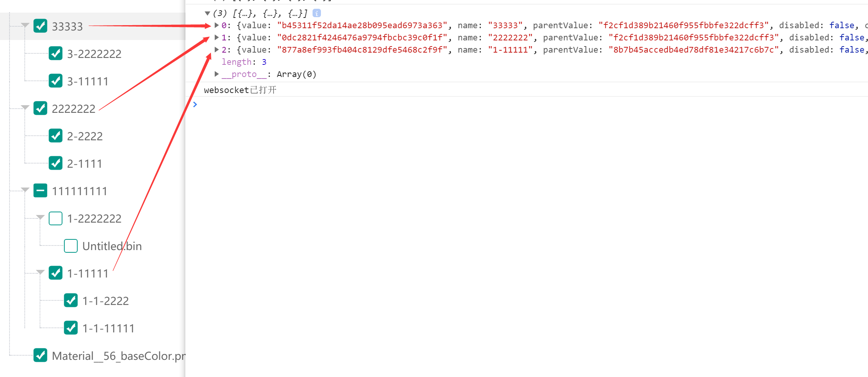868x377 pixels.
Task: Uncheck the 2-2222 checkbox
Action: click(x=56, y=136)
